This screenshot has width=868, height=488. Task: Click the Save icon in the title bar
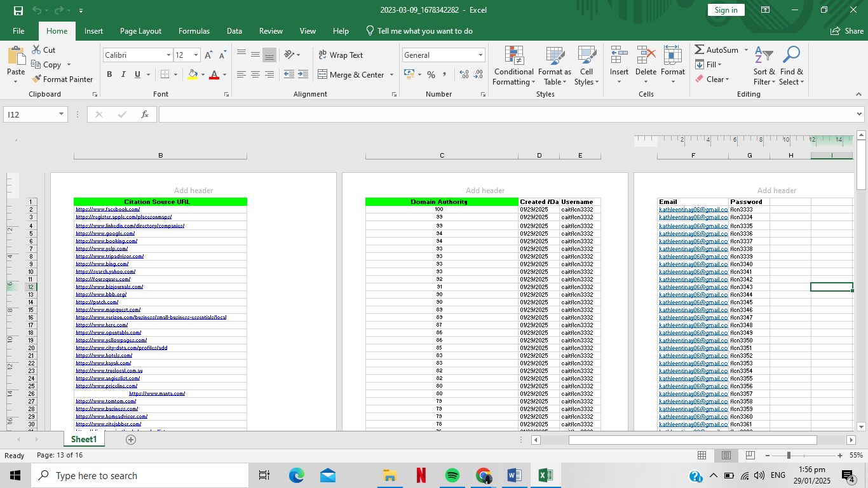pos(18,10)
